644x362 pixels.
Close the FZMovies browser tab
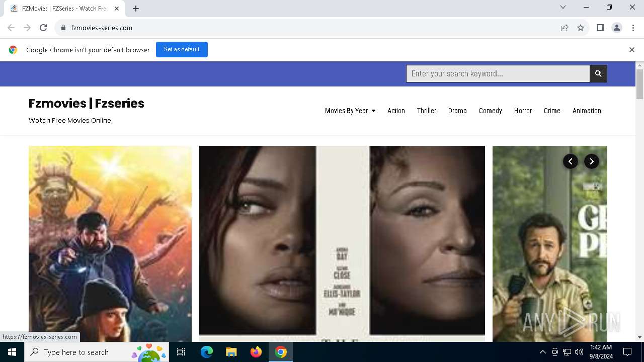tap(117, 9)
